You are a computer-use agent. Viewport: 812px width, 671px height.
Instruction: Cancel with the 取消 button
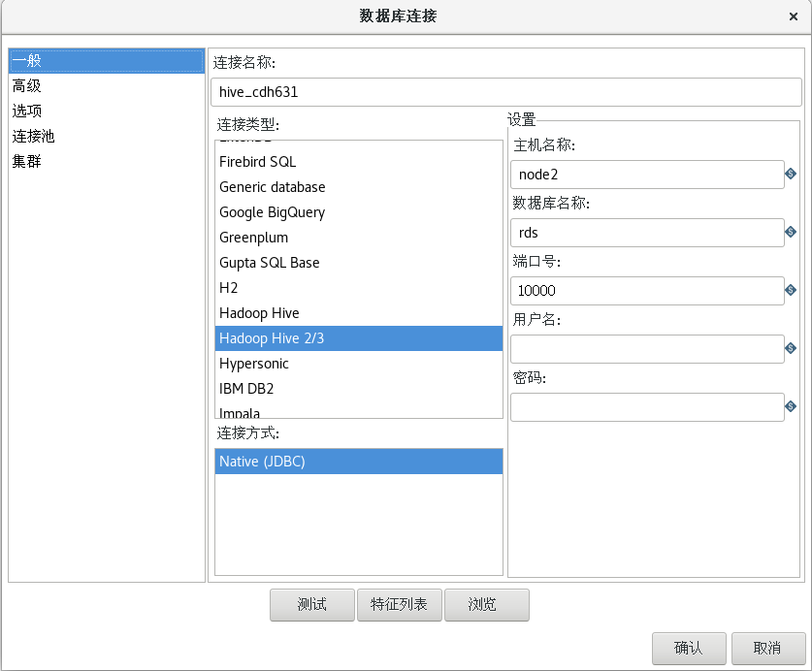[768, 649]
